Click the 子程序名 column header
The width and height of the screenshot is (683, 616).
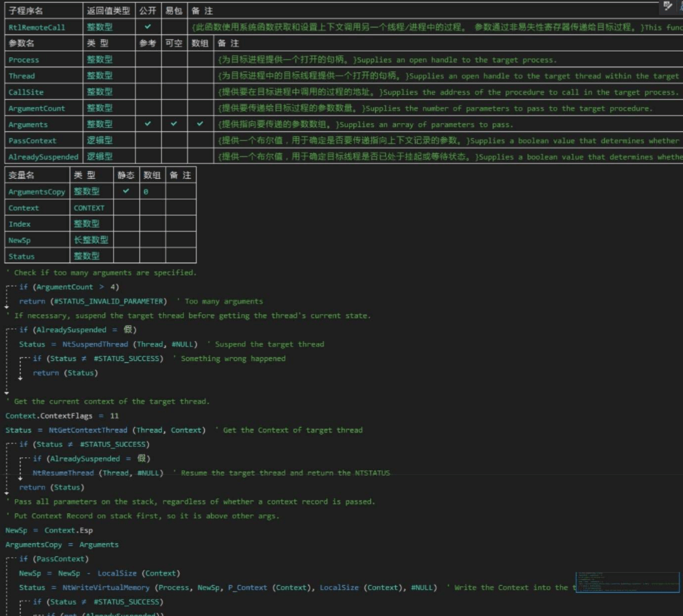(25, 11)
